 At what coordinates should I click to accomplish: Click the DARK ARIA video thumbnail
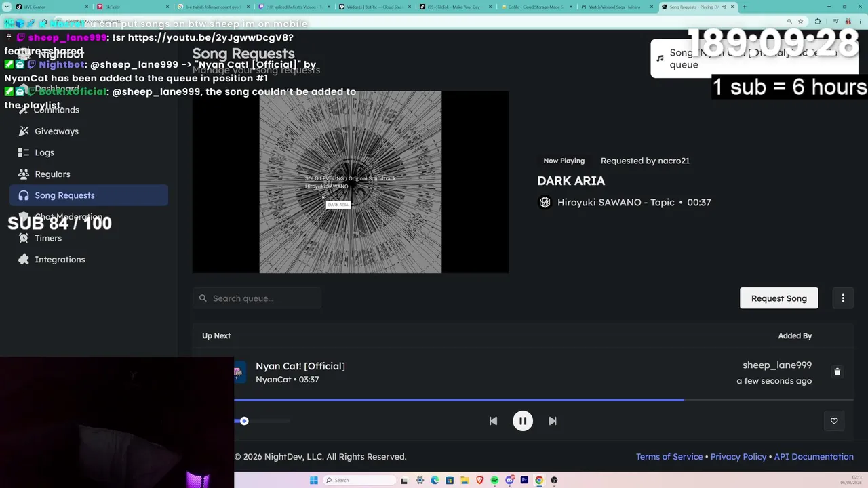351,182
